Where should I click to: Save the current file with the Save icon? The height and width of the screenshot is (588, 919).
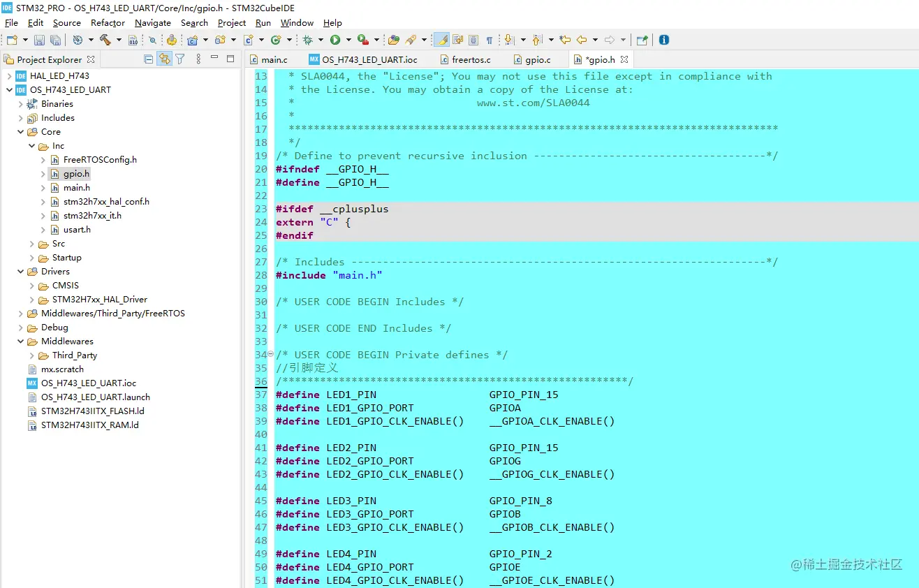[40, 41]
